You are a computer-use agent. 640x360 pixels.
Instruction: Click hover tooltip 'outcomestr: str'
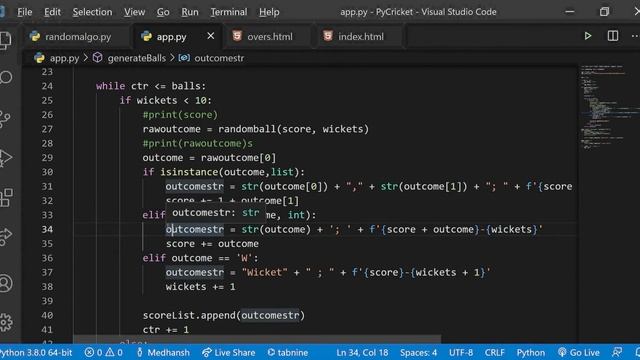[216, 213]
